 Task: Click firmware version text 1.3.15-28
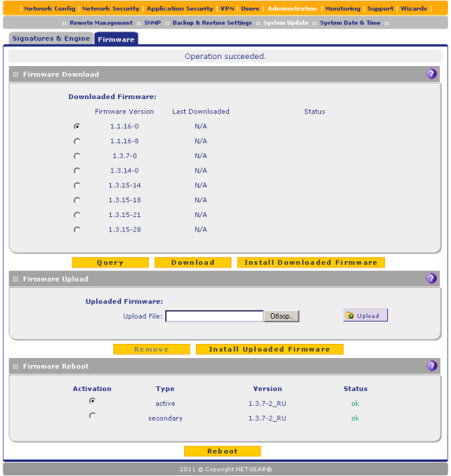(x=125, y=230)
